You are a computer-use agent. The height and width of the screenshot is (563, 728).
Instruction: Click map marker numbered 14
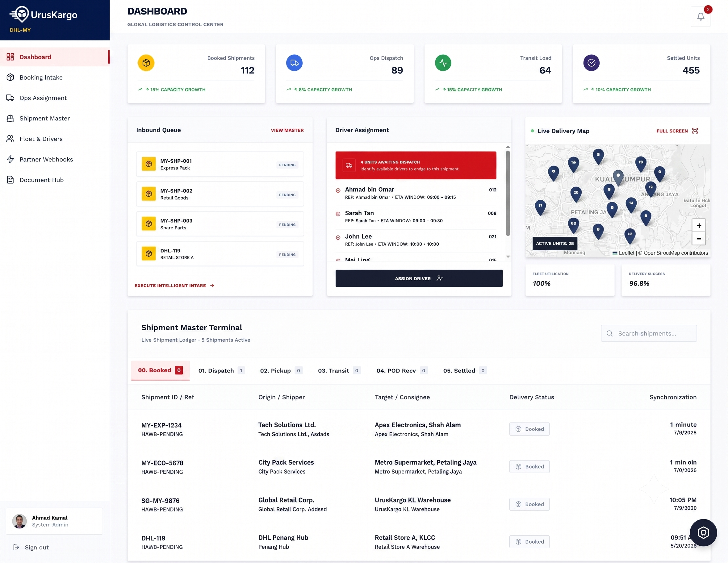tap(631, 205)
